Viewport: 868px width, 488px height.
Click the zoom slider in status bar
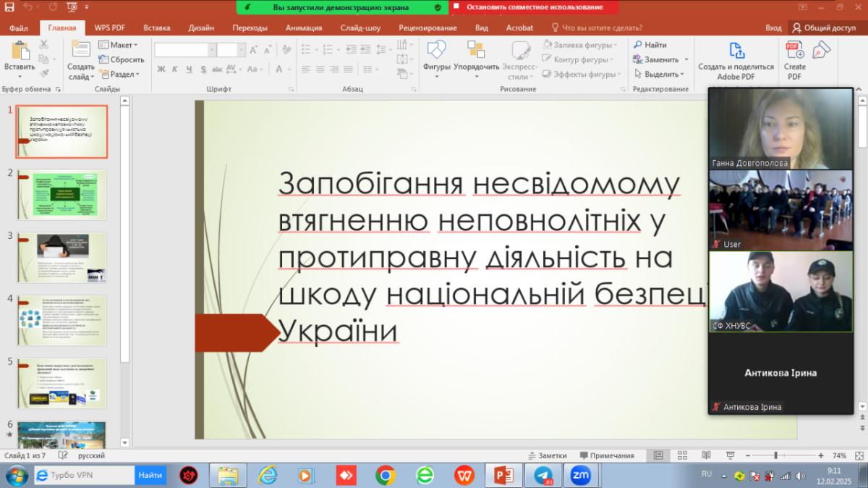click(775, 455)
